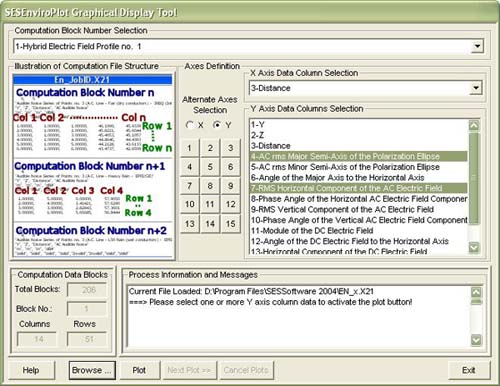
Task: Click the Cancel Plots button
Action: point(246,370)
